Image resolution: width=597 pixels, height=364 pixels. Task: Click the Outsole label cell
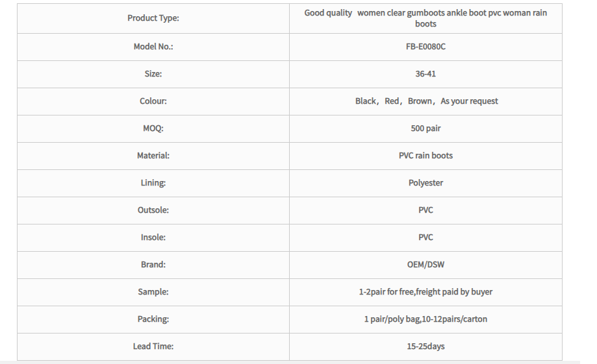[153, 210]
